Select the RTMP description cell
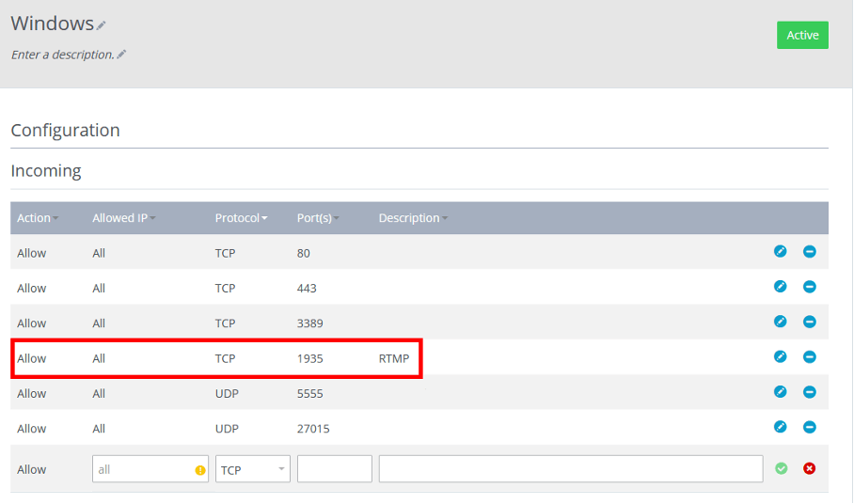This screenshot has width=854, height=504. tap(394, 358)
